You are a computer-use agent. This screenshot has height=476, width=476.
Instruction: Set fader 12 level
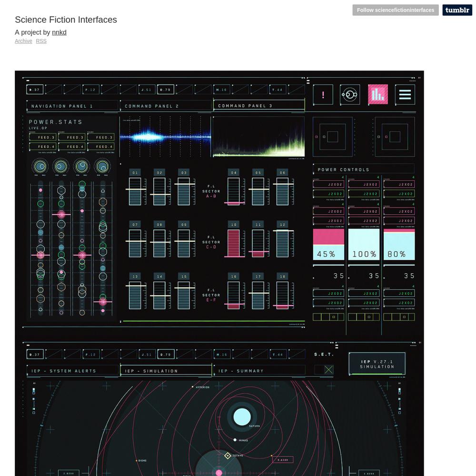pyautogui.click(x=283, y=243)
